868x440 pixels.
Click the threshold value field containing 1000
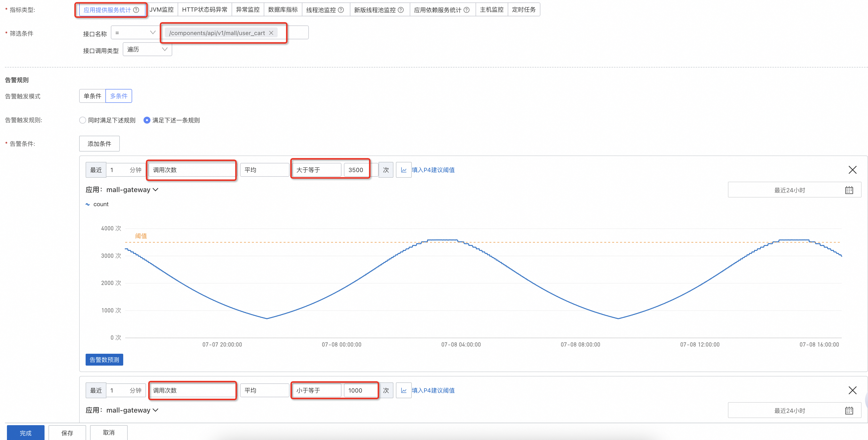pos(361,391)
